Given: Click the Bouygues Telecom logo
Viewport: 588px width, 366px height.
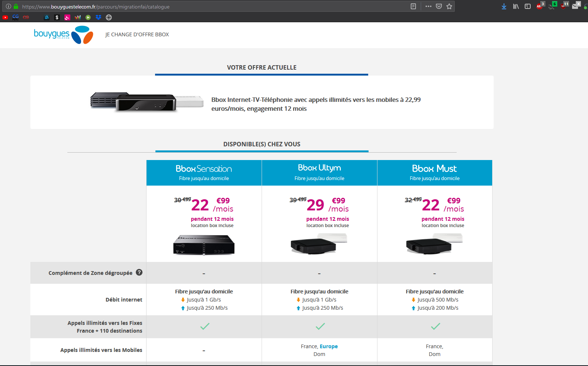Looking at the screenshot, I should (64, 35).
